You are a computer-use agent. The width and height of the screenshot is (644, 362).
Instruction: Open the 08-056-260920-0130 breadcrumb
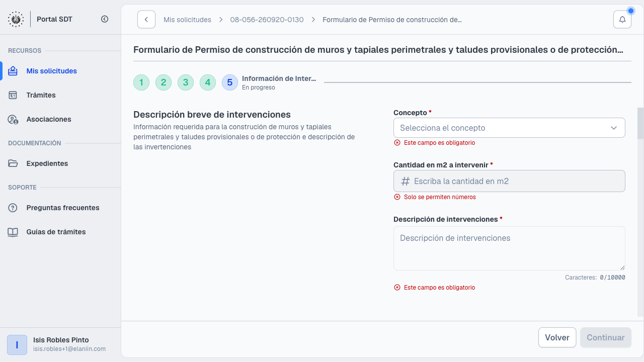click(267, 20)
